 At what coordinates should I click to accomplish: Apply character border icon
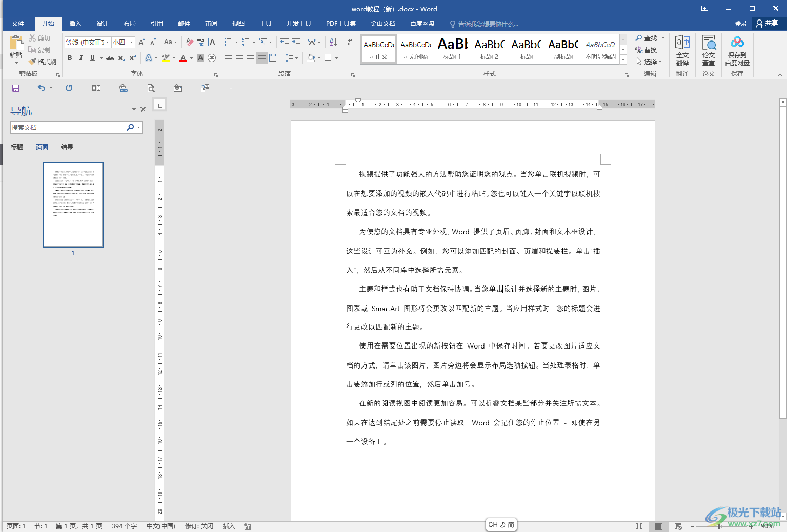[x=212, y=42]
